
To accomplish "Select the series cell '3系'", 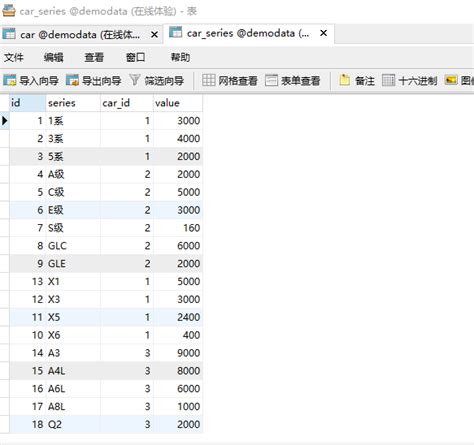I will coord(73,138).
